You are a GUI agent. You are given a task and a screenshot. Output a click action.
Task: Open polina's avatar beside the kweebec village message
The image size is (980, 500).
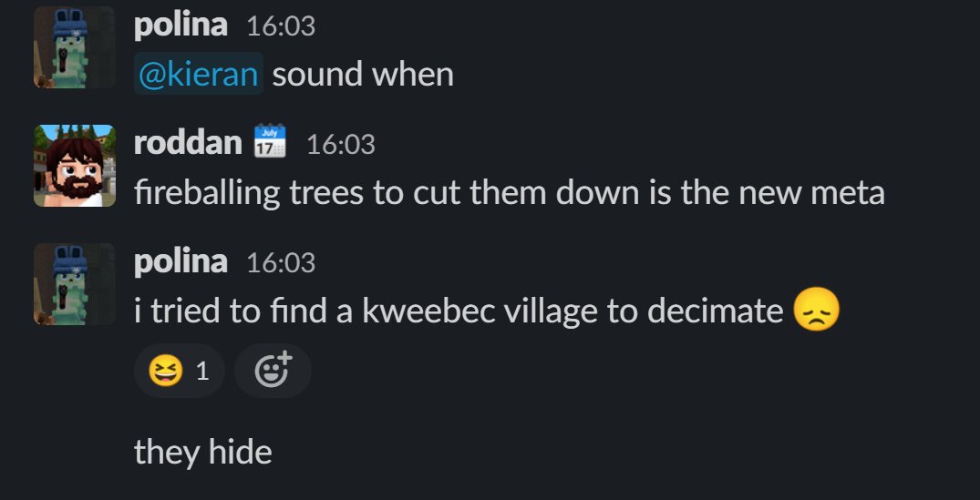coord(75,284)
